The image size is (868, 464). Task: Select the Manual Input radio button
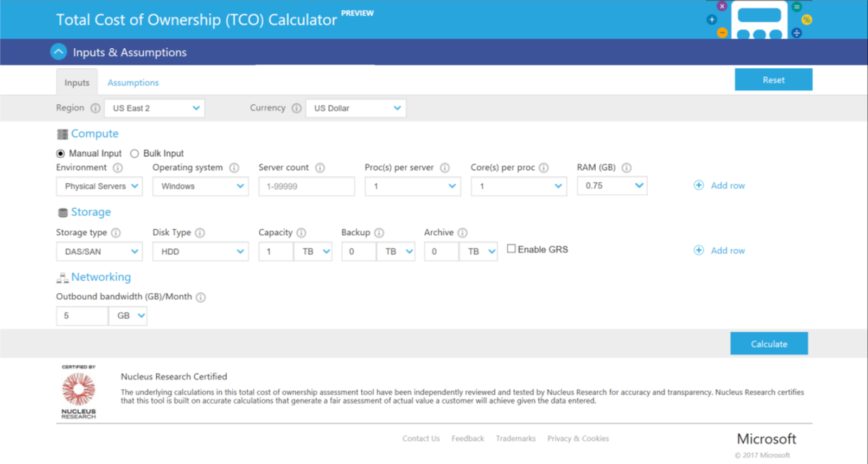pyautogui.click(x=60, y=153)
